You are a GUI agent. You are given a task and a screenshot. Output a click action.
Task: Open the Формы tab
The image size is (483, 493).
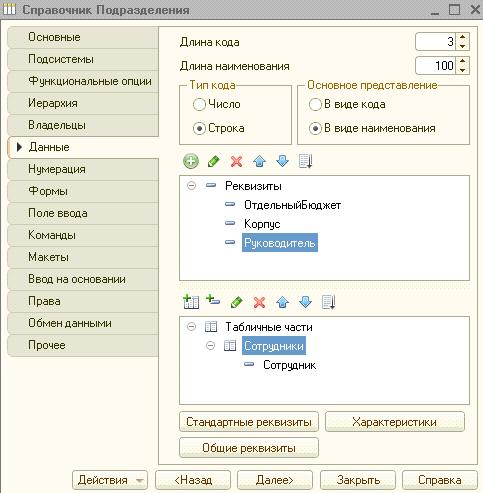(83, 191)
